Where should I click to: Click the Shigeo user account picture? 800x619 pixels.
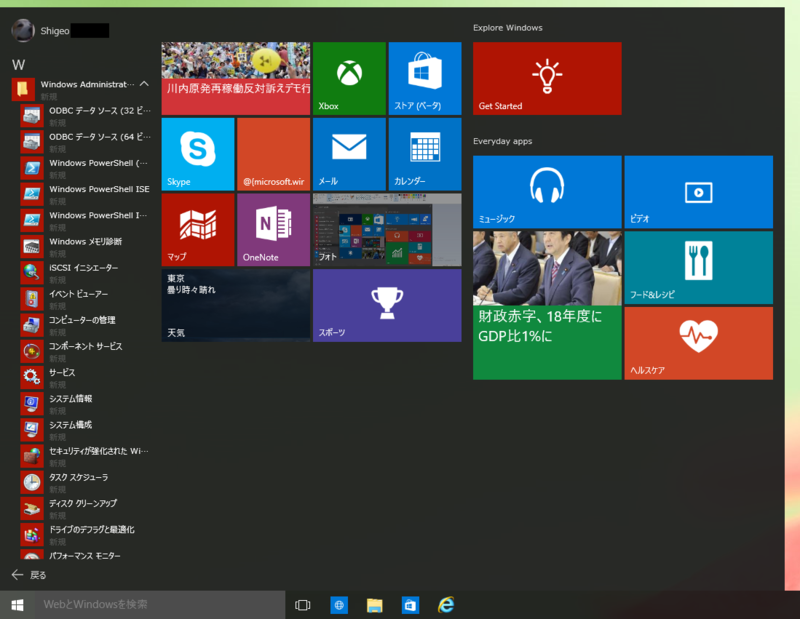(23, 31)
